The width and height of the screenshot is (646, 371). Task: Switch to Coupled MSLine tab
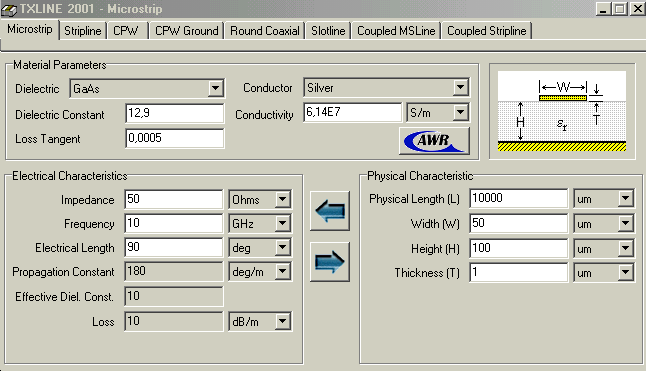[x=396, y=31]
